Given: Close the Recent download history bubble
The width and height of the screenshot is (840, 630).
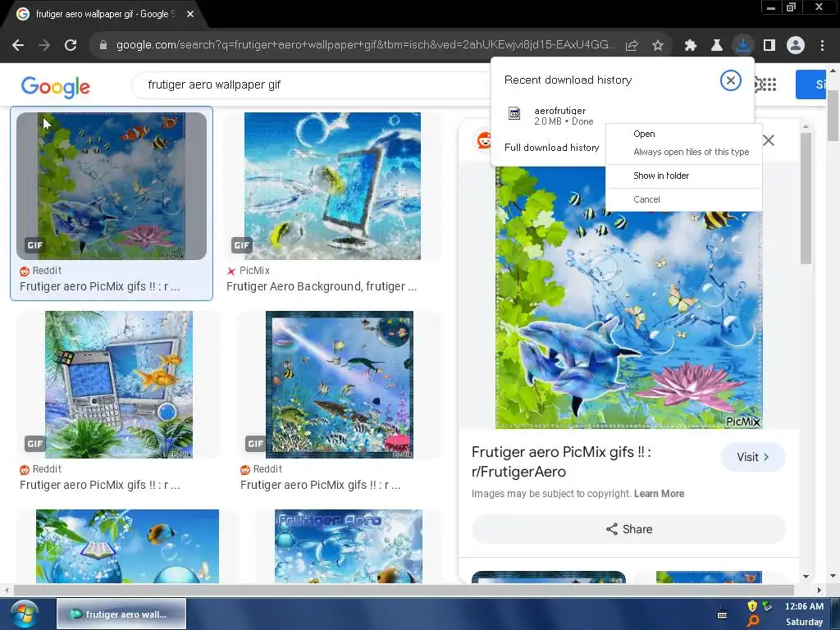Looking at the screenshot, I should click(x=730, y=80).
